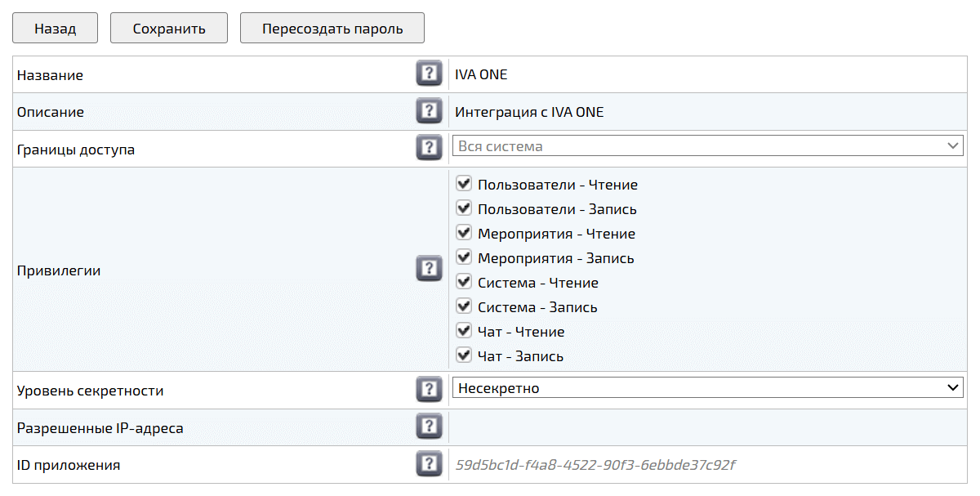Show help for ID приложения
The height and width of the screenshot is (496, 980).
(429, 464)
